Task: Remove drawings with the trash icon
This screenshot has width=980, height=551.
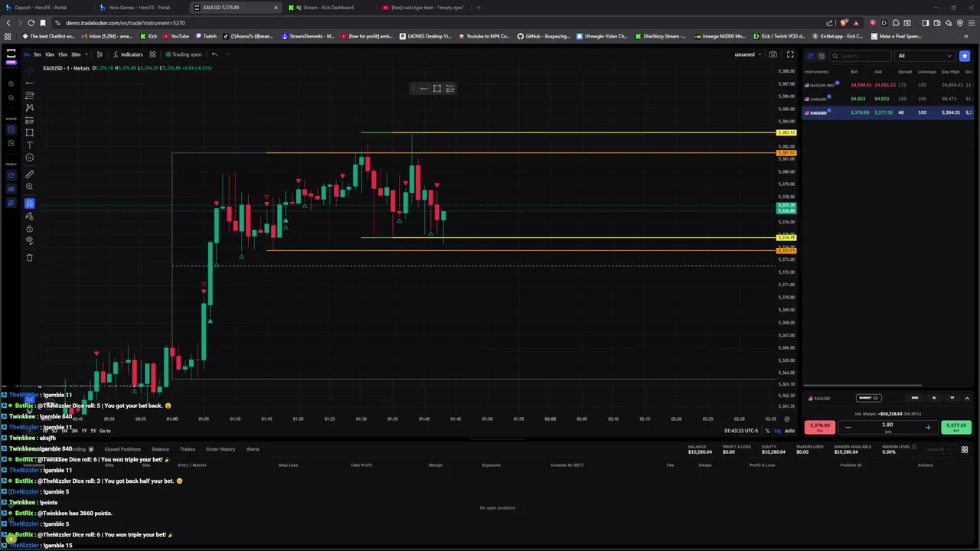Action: tap(30, 258)
